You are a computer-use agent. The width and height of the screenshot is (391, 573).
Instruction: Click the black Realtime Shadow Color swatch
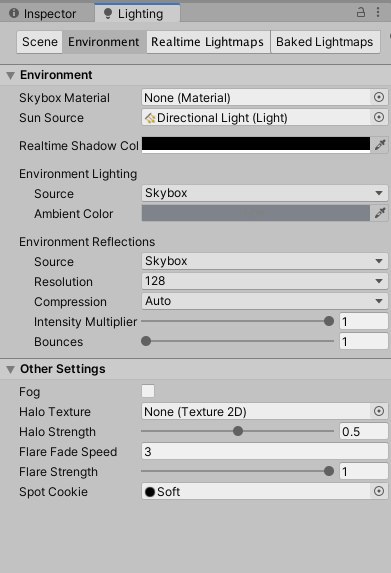click(x=256, y=145)
